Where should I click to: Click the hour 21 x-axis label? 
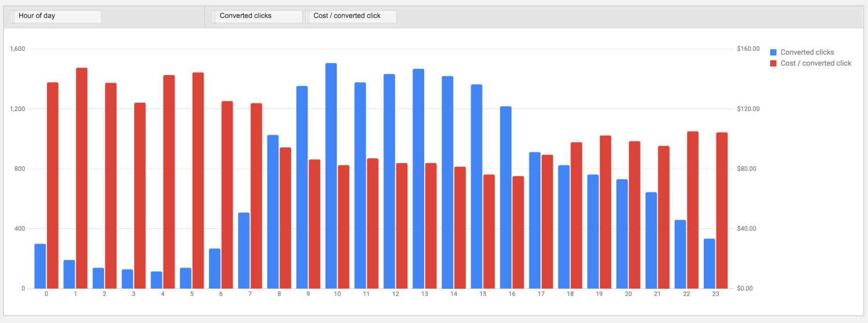[x=657, y=294]
